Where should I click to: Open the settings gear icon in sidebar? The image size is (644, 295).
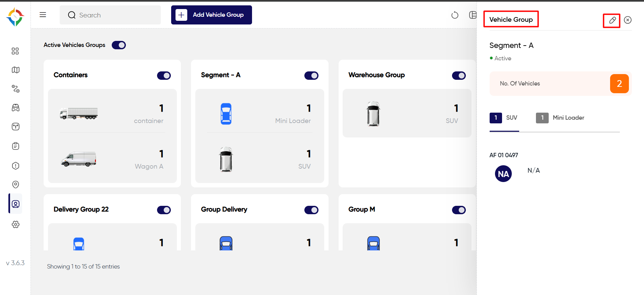click(15, 224)
